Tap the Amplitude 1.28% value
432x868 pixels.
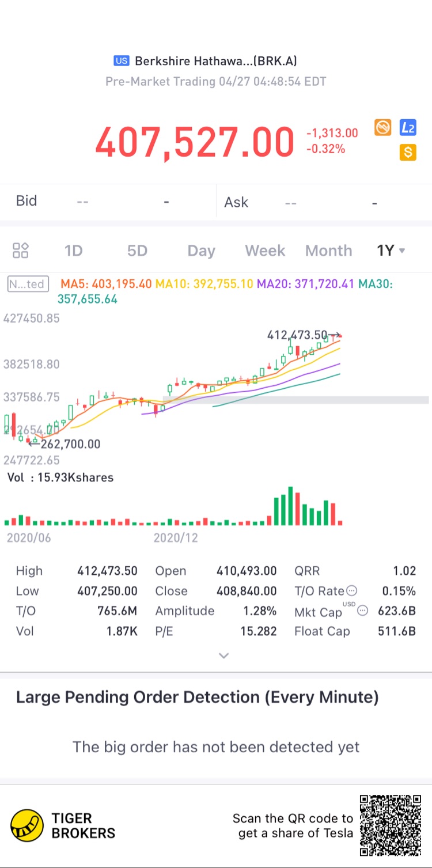(x=260, y=611)
